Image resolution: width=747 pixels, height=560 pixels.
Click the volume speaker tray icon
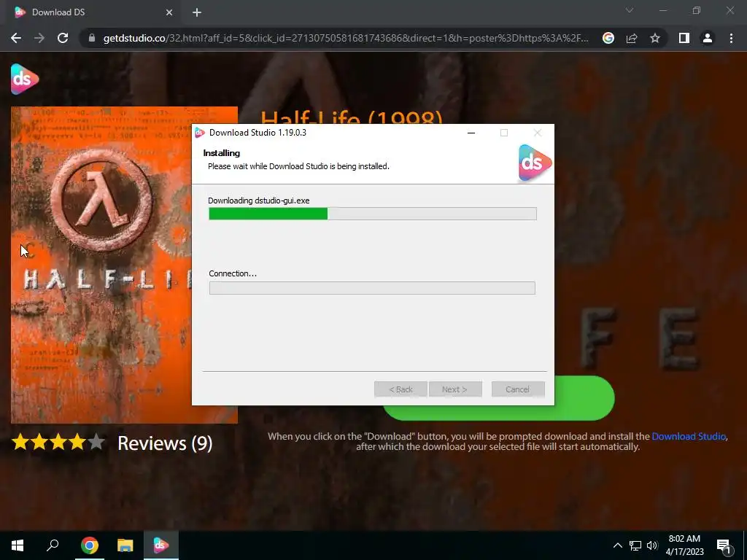tap(651, 545)
